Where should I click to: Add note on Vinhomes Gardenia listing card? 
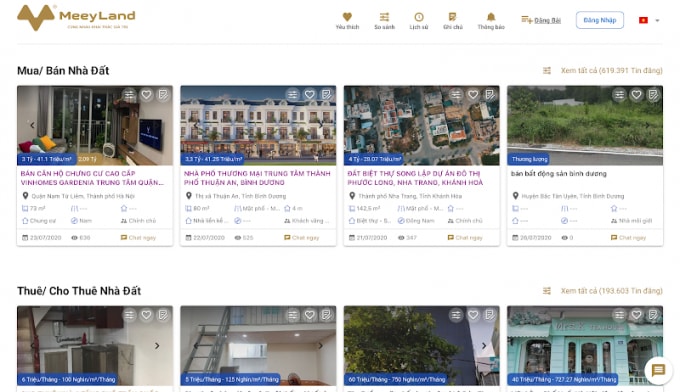(x=163, y=95)
